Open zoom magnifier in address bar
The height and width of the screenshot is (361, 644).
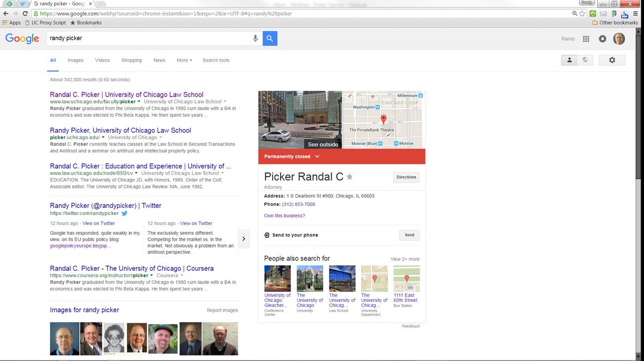pos(575,13)
